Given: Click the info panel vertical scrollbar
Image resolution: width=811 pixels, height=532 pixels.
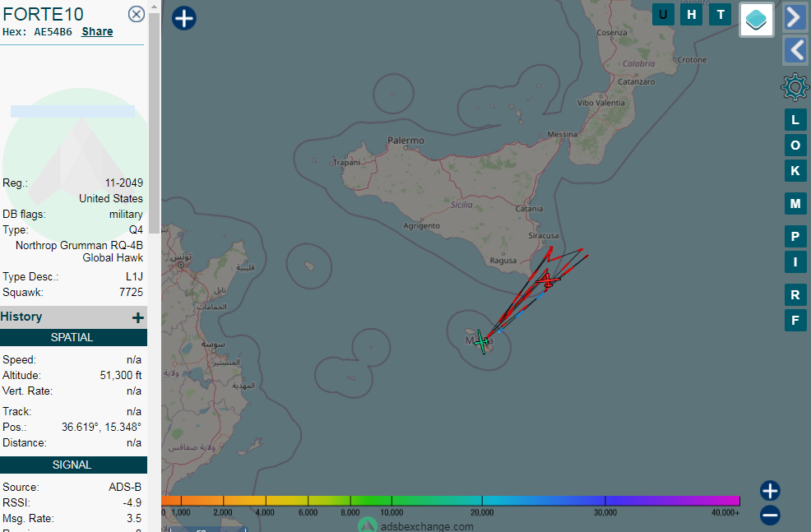Looking at the screenshot, I should (x=154, y=123).
